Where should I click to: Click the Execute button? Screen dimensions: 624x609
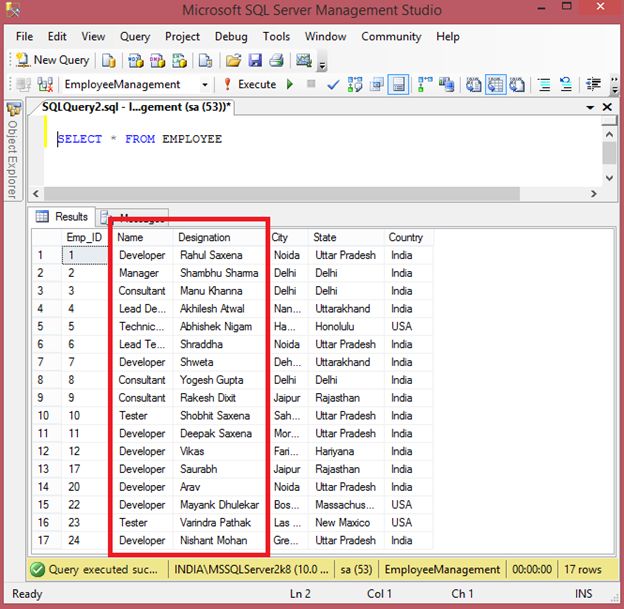[249, 85]
